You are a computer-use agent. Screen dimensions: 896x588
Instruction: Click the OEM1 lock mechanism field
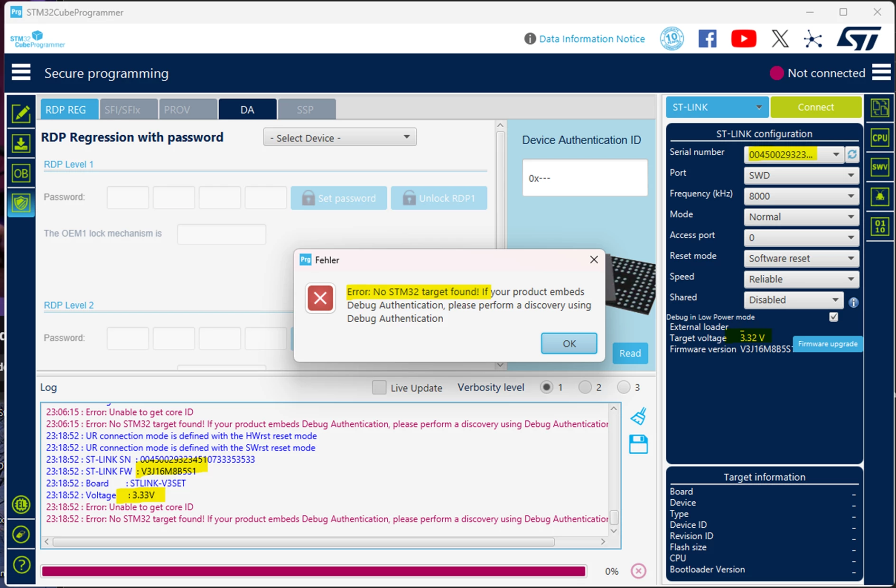(x=222, y=234)
